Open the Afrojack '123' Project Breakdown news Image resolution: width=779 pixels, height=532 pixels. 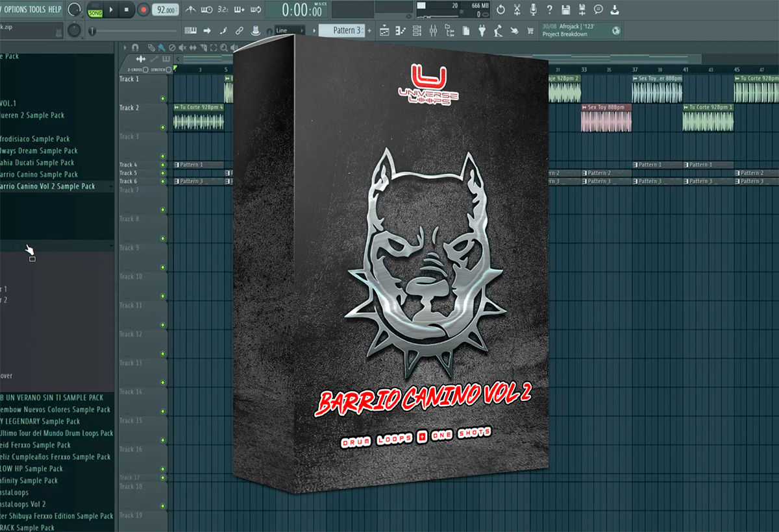click(581, 30)
